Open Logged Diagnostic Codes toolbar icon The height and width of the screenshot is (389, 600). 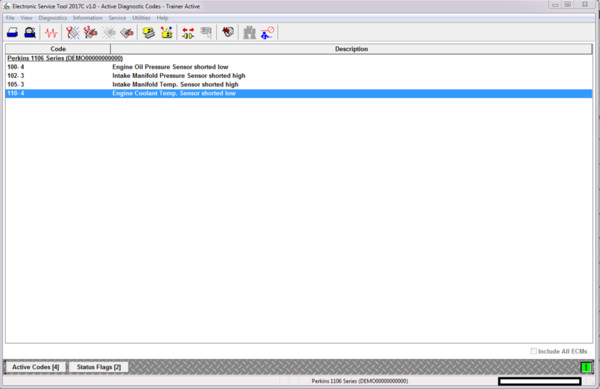pos(90,33)
